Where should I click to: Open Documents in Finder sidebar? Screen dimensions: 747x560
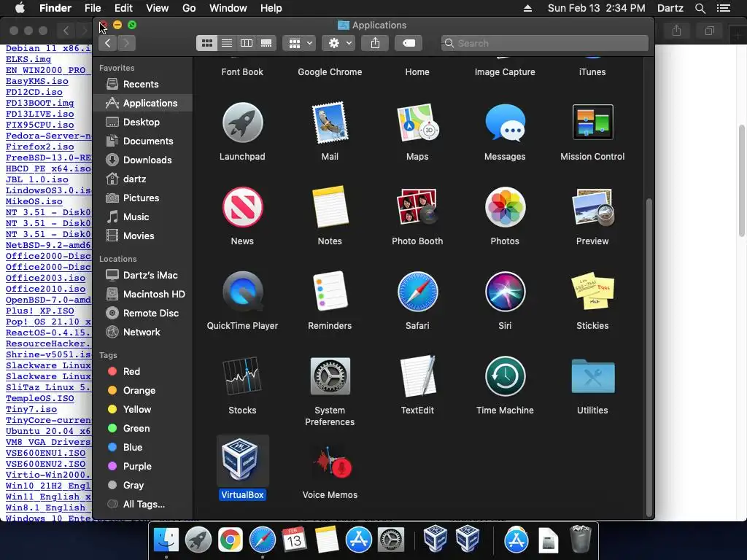[x=143, y=141]
